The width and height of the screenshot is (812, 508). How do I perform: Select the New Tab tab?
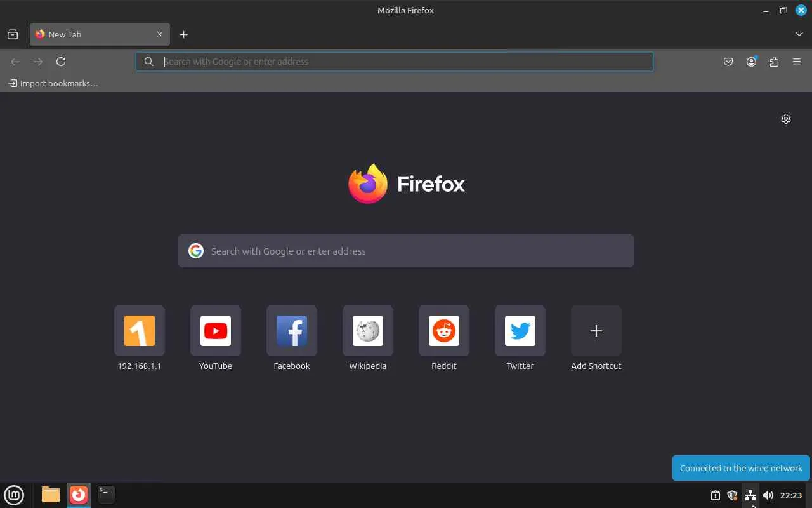pos(100,34)
